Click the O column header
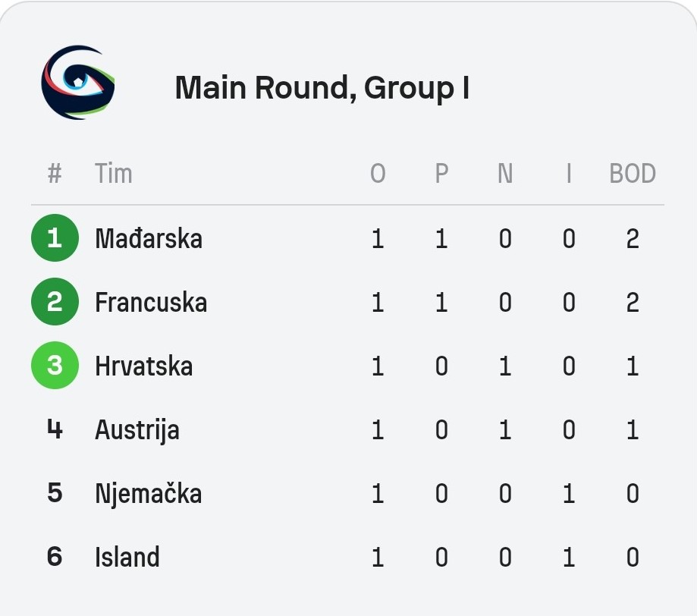This screenshot has height=616, width=697. (x=378, y=173)
